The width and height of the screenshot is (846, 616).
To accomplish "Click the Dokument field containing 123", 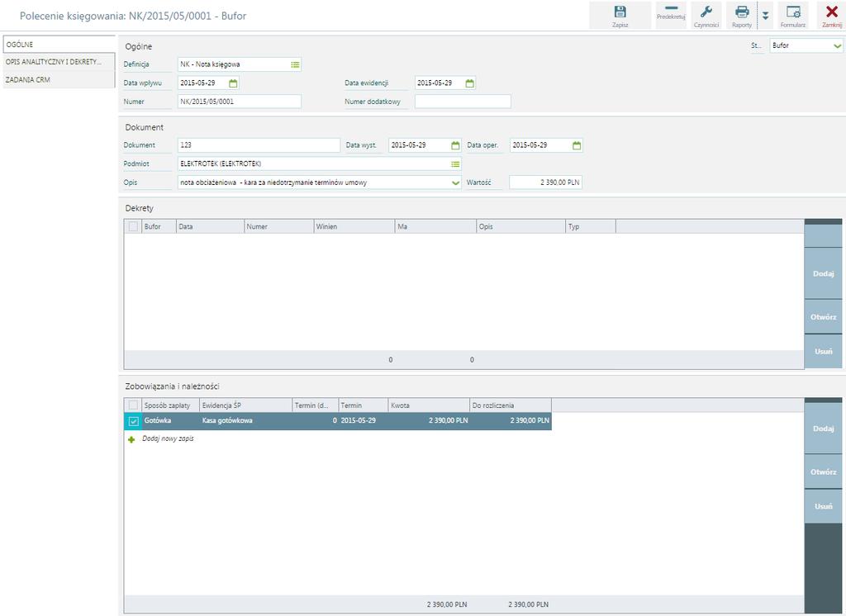I will 259,145.
